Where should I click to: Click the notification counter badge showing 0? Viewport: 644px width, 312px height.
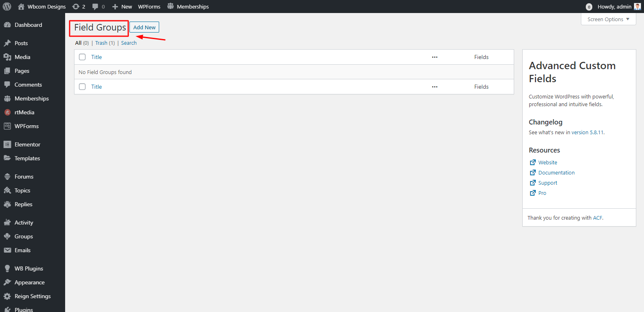coord(589,7)
